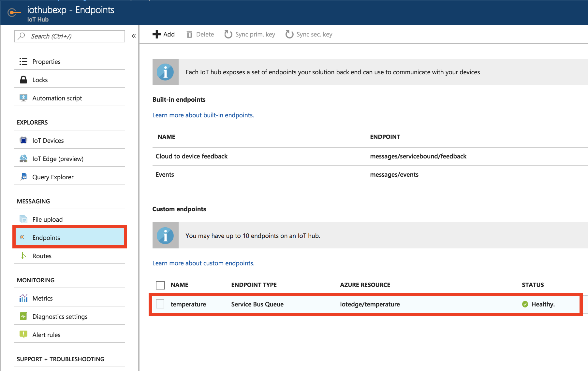Viewport: 588px width, 371px height.
Task: Click ENDPOINT TYPE column header
Action: tap(254, 285)
